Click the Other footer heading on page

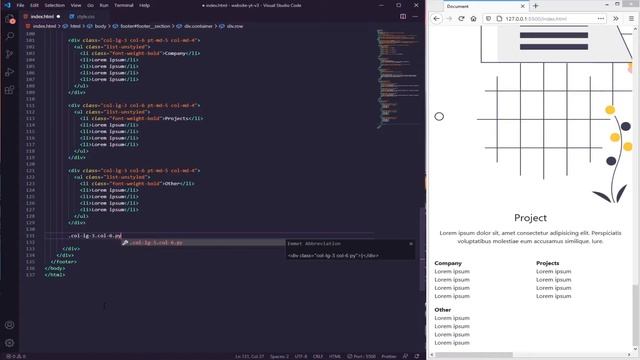(442, 310)
